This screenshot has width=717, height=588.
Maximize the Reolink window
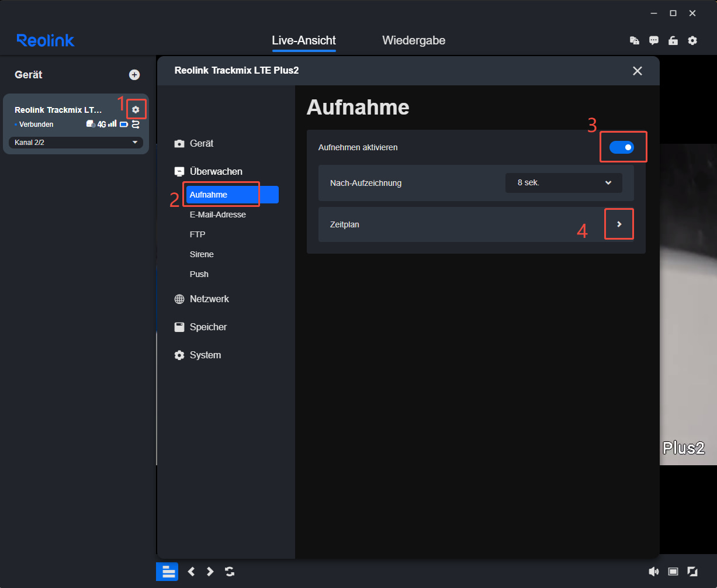(x=673, y=13)
